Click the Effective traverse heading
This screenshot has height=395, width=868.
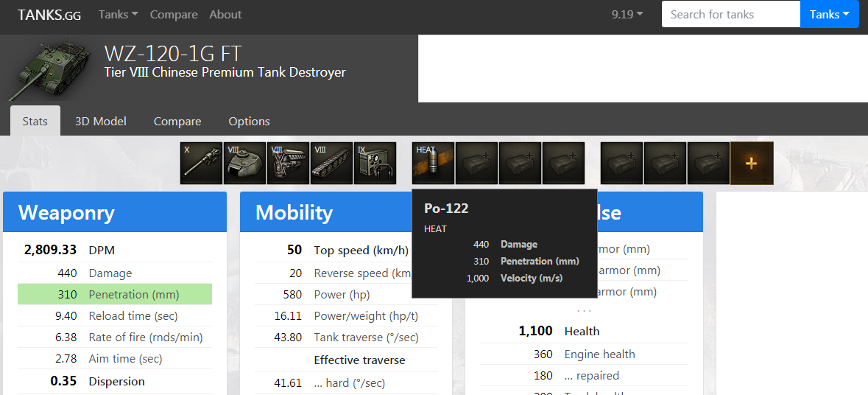(x=359, y=360)
